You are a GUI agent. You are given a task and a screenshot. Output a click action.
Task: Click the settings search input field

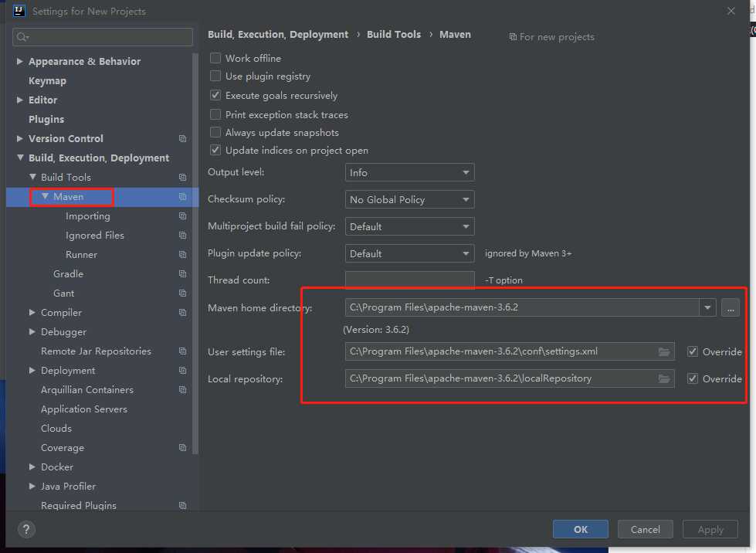click(x=103, y=37)
